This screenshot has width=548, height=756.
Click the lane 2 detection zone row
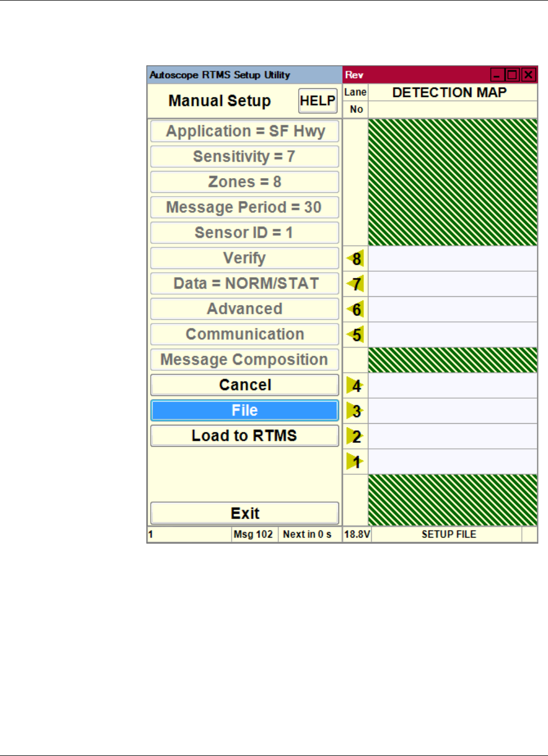pyautogui.click(x=453, y=436)
